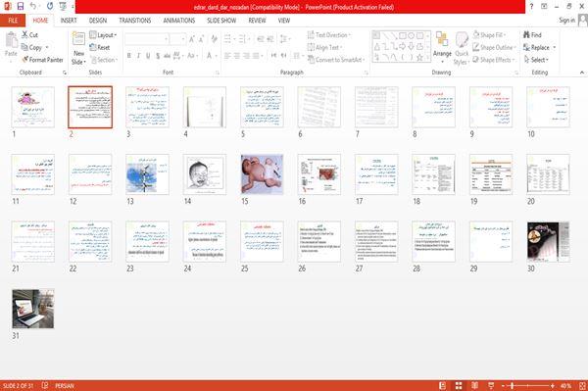Toggle Italic formatting

138,56
